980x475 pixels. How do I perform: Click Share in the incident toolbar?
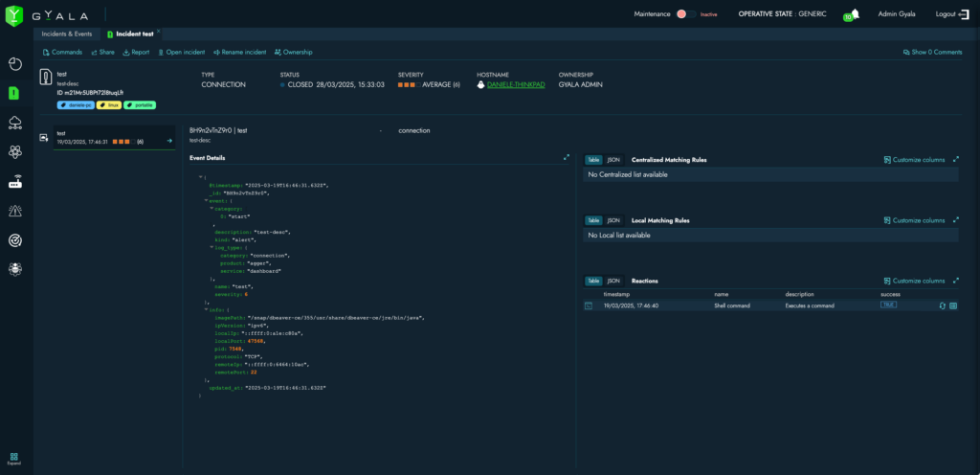(102, 52)
